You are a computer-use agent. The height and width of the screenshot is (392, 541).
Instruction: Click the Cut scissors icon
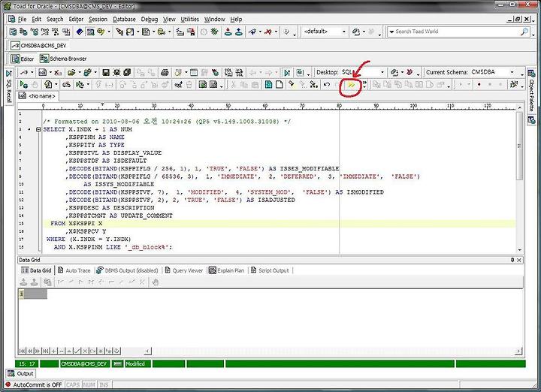click(x=234, y=84)
